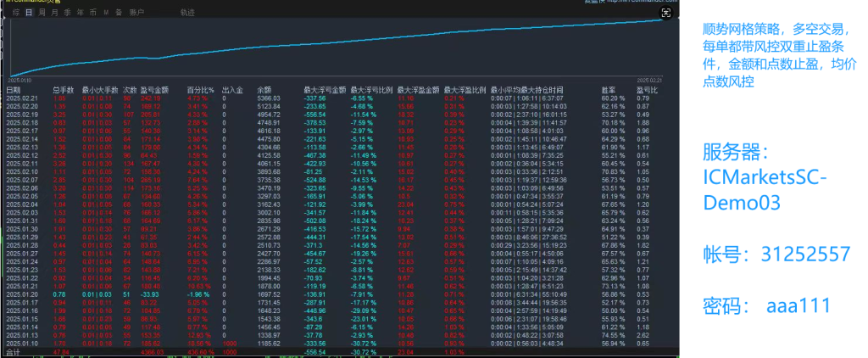
Task: Click the 436.60 % total percentage cell
Action: click(x=200, y=351)
